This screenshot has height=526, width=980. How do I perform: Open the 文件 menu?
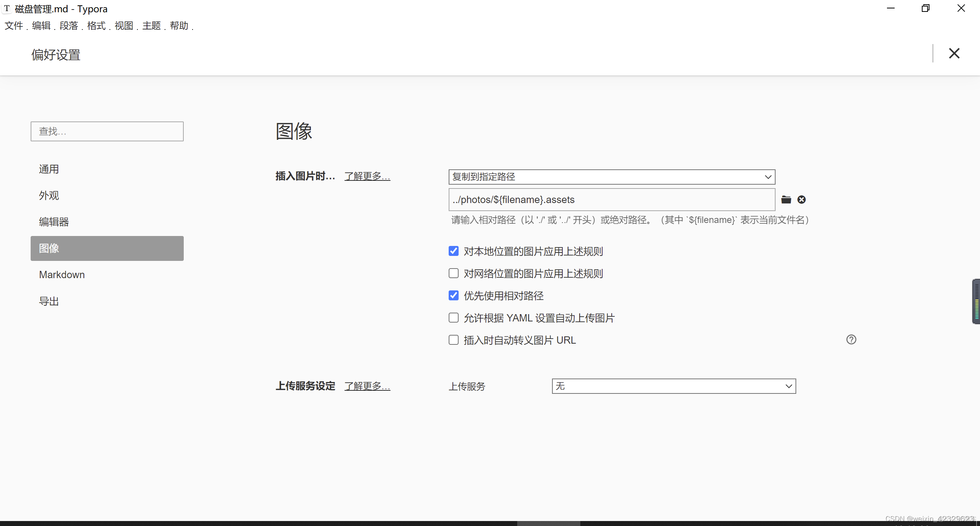click(14, 26)
